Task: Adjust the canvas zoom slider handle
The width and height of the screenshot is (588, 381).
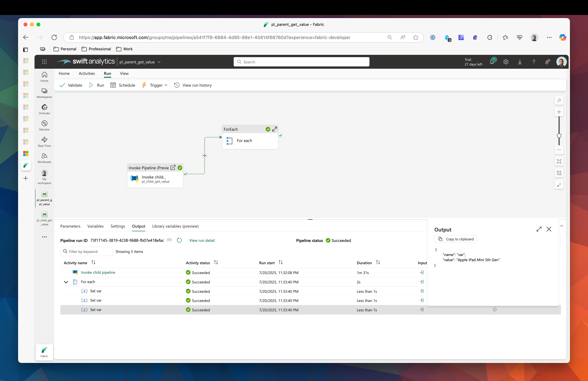Action: (559, 135)
